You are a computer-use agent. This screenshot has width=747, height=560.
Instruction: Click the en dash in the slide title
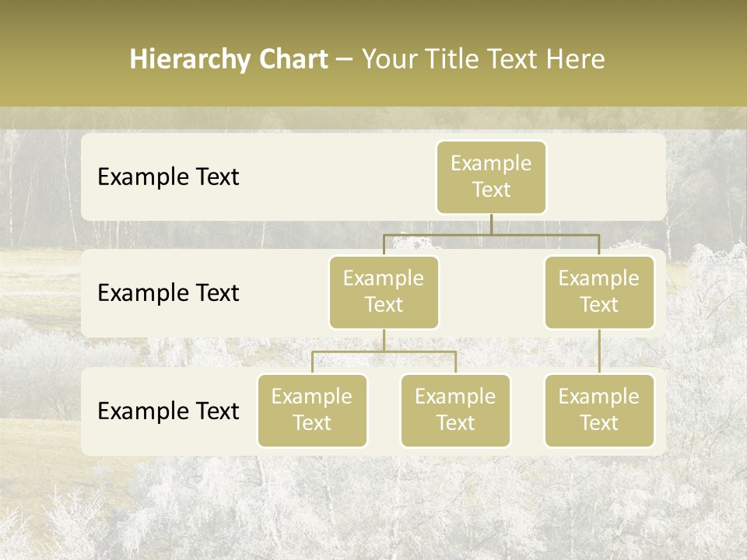345,60
